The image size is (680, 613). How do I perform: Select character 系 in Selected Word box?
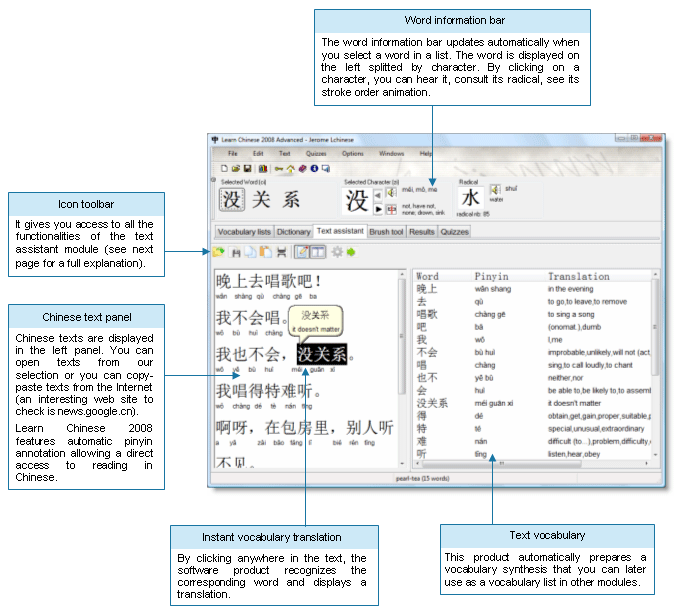point(291,200)
